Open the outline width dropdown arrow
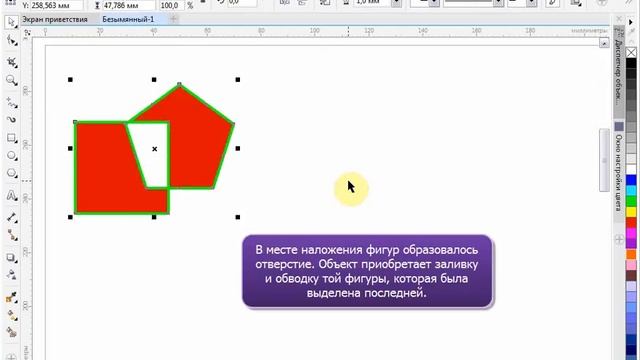This screenshot has width=640, height=360. pos(396,3)
